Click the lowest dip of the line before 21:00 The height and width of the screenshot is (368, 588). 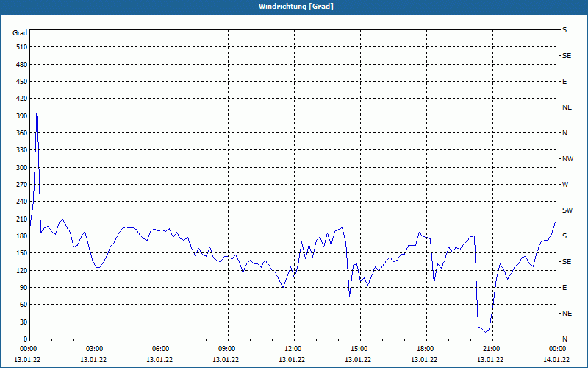pos(486,332)
